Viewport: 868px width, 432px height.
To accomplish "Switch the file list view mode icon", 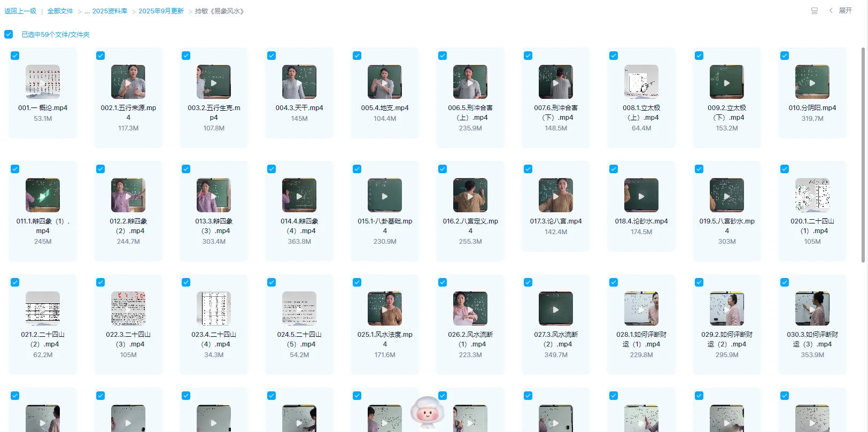I will [x=814, y=11].
